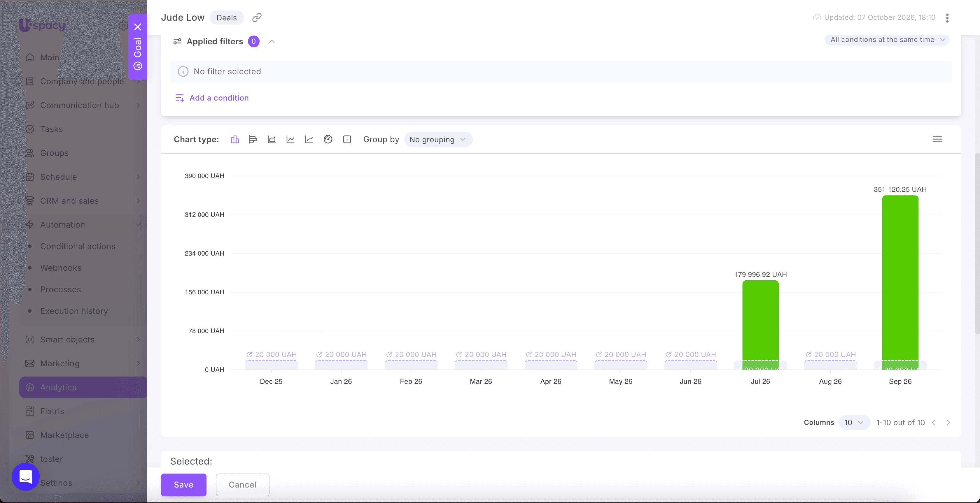
Task: Select the trend line chart type
Action: pos(309,140)
